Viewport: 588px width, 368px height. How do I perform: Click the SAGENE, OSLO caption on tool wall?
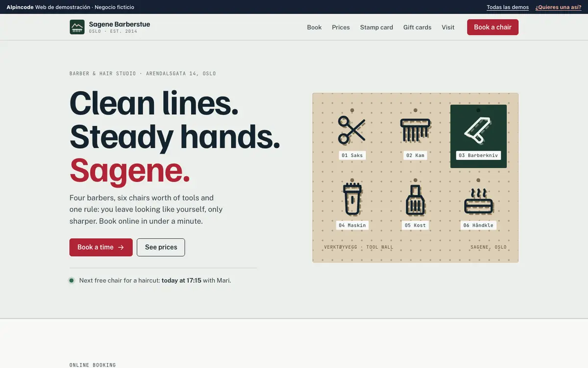point(489,247)
